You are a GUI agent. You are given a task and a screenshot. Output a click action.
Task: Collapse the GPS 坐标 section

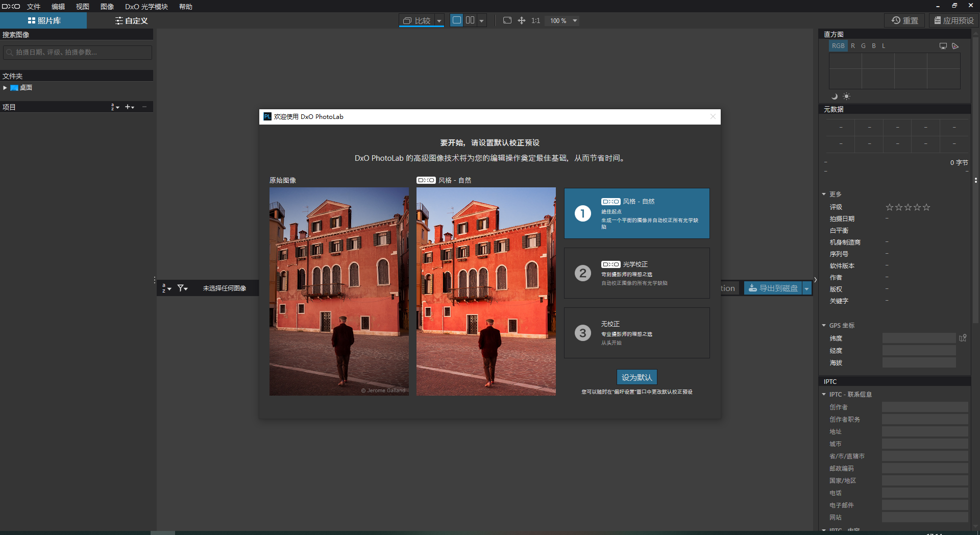tap(823, 325)
